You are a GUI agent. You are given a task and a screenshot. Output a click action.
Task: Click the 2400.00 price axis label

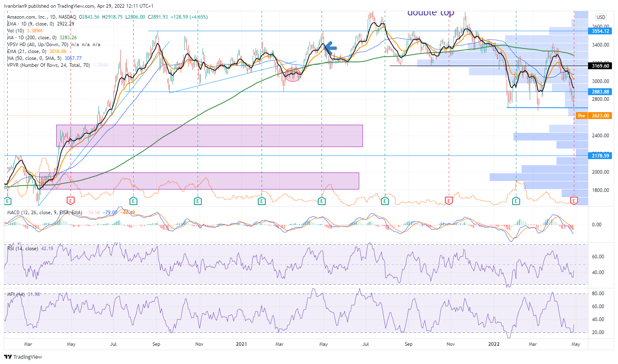(x=601, y=136)
